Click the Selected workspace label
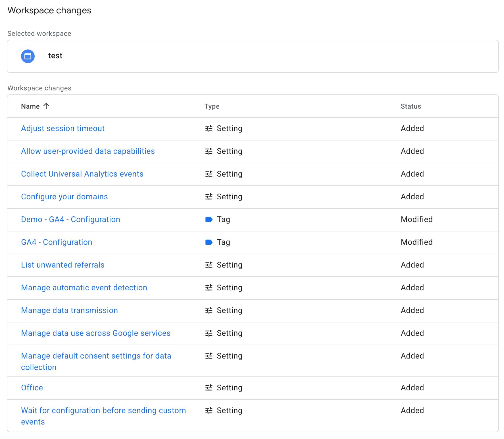This screenshot has width=504, height=439. (39, 34)
